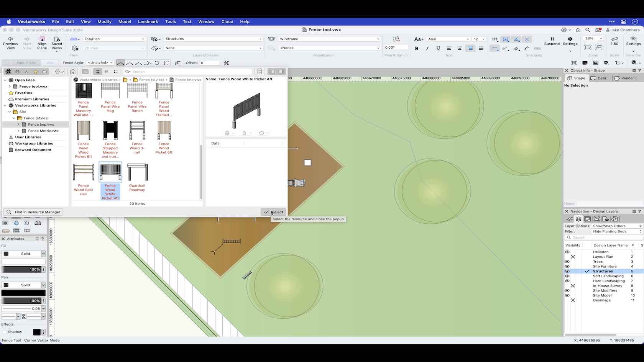
Task: Click the Bold text formatting icon
Action: pos(417,48)
